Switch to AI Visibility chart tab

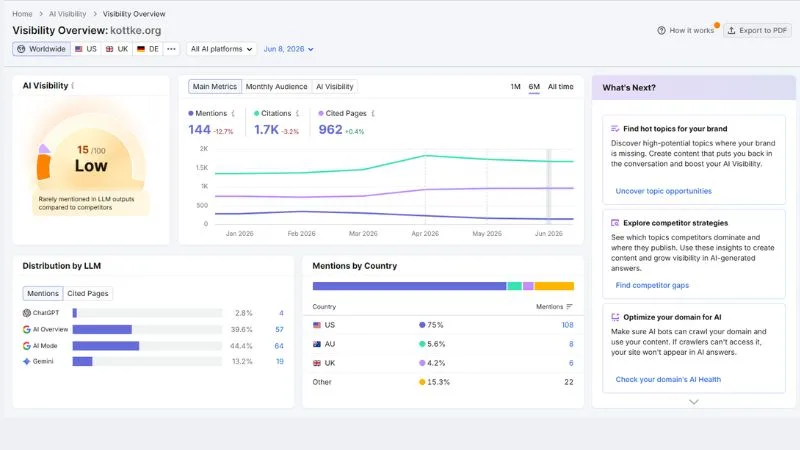tap(334, 87)
